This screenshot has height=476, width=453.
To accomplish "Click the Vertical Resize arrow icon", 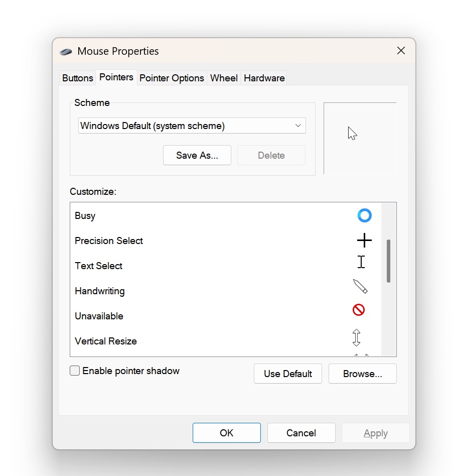I will tap(356, 337).
